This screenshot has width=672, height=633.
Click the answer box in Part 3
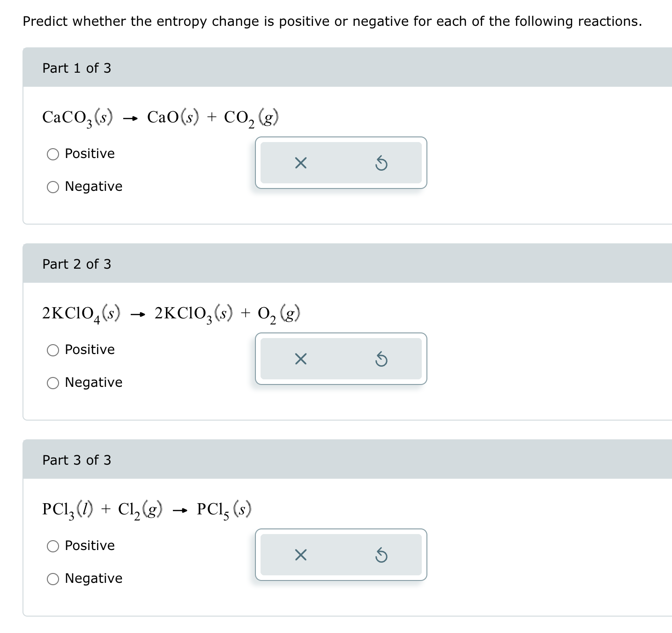pos(341,555)
